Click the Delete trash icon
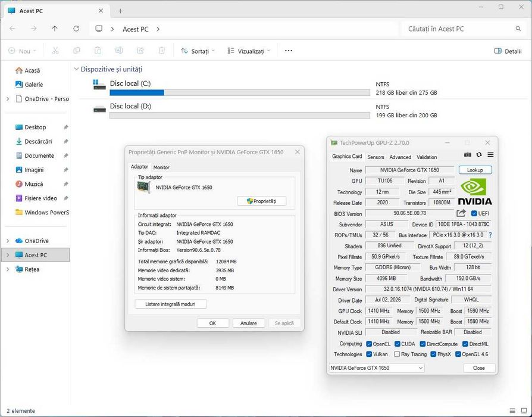 click(162, 51)
